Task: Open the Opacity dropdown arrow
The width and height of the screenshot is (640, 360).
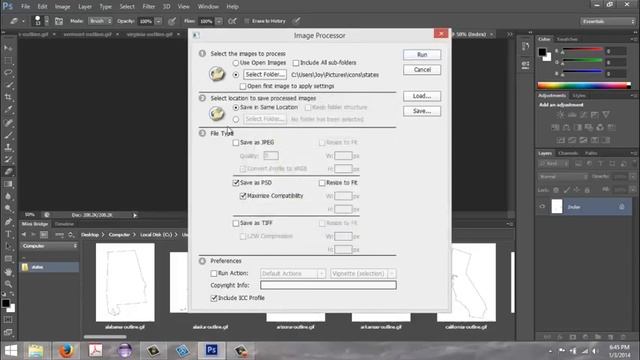Action: pos(158,21)
